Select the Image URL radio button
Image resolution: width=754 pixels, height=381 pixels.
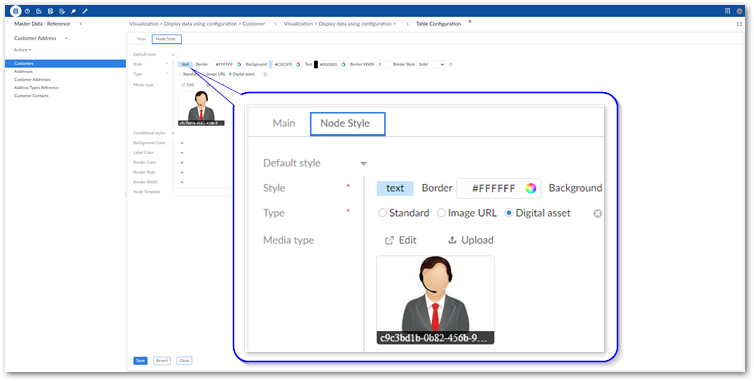point(203,74)
